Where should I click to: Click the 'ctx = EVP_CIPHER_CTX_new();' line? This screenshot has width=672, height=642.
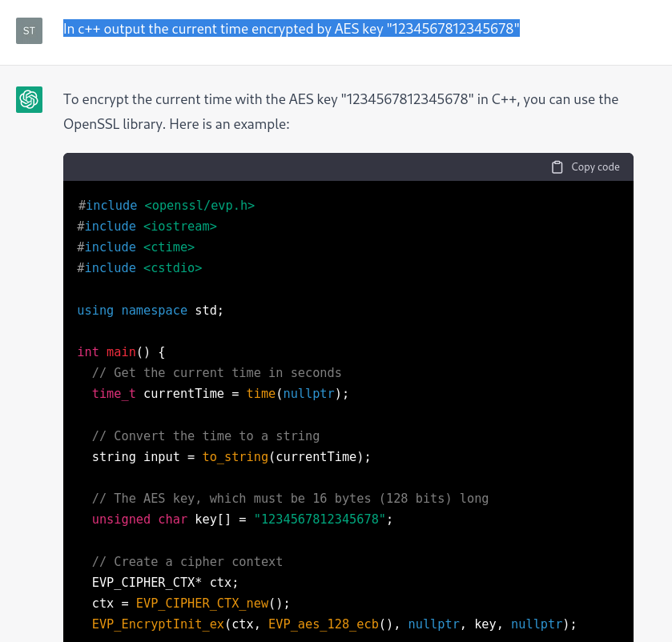tap(191, 604)
